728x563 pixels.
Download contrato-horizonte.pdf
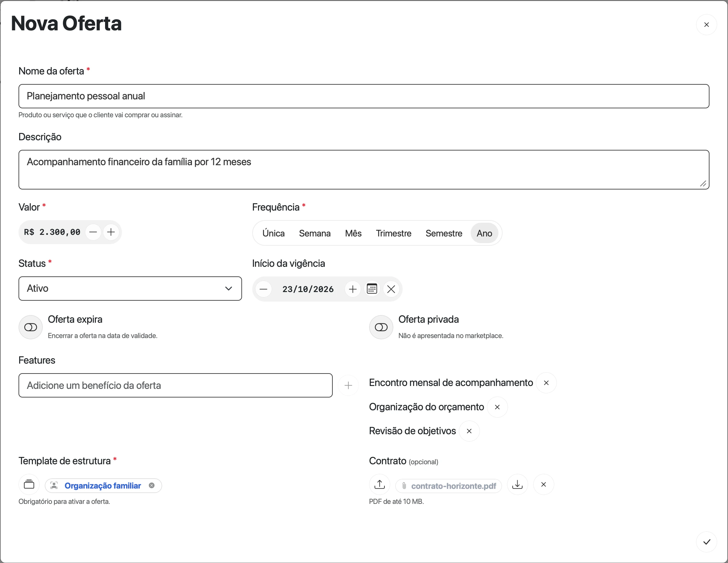[517, 484]
